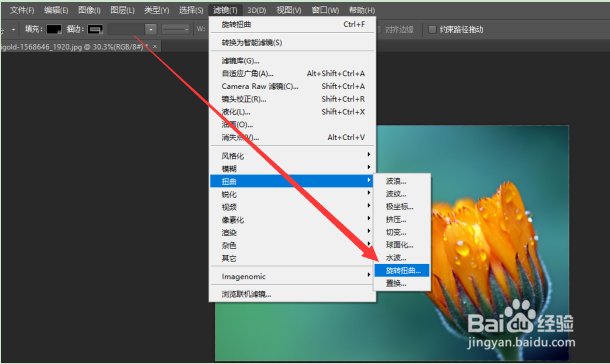
Task: Click the 填充 fill color swatch
Action: (54, 29)
